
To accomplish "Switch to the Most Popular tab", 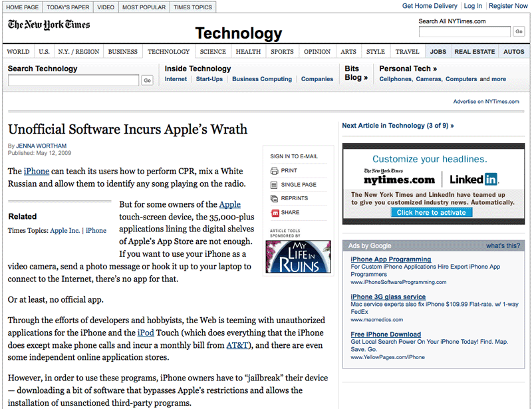I will click(144, 7).
